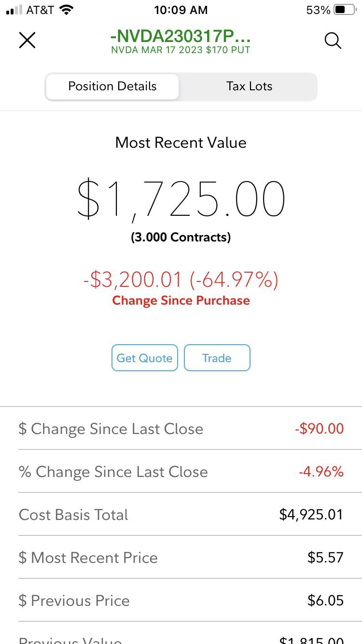The image size is (362, 644).
Task: Tap the -$3,200.01 loss amount
Action: click(x=133, y=280)
